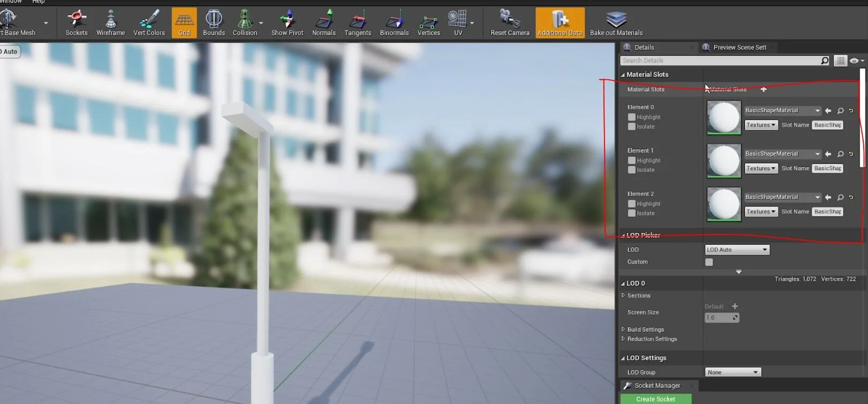Open the UV channel dropdown arrow

click(472, 23)
